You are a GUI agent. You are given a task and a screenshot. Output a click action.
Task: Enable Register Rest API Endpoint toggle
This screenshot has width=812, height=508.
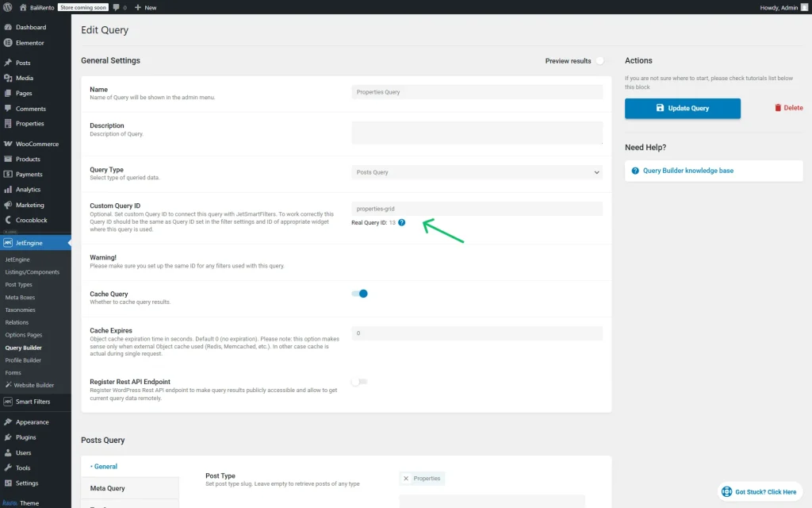point(359,382)
